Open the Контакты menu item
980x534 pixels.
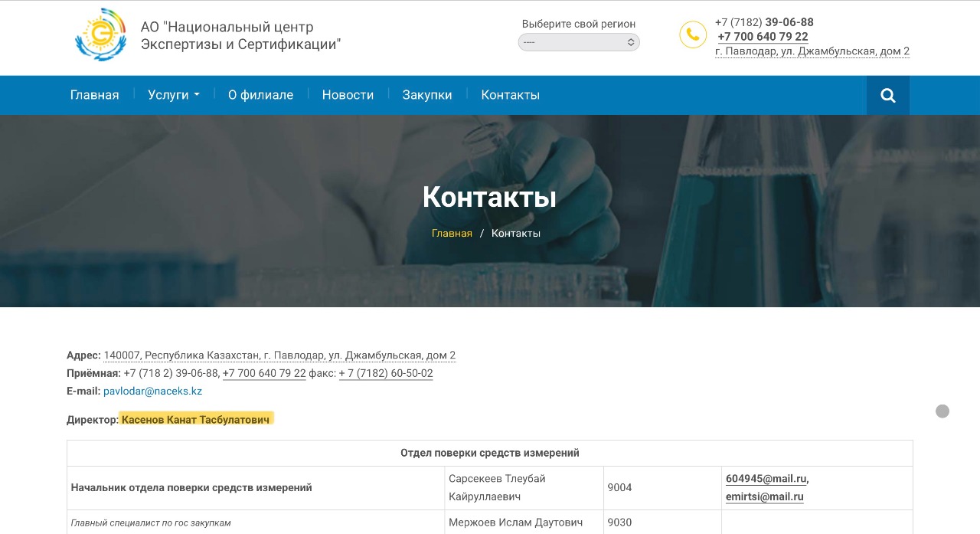pyautogui.click(x=511, y=95)
